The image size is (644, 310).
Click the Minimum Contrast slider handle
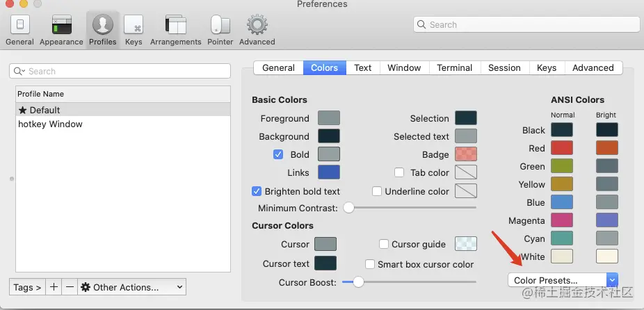click(x=348, y=208)
